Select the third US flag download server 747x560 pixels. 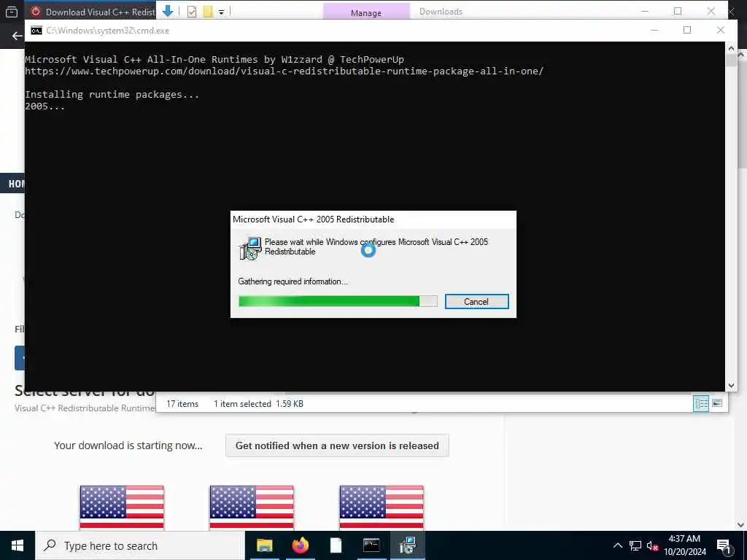coord(382,507)
